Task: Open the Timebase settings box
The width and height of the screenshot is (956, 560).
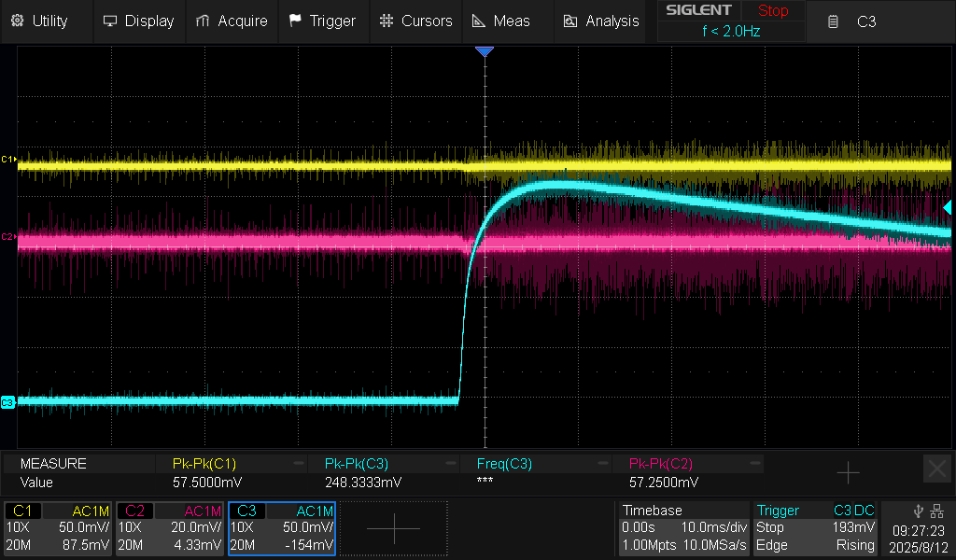Action: click(x=683, y=528)
